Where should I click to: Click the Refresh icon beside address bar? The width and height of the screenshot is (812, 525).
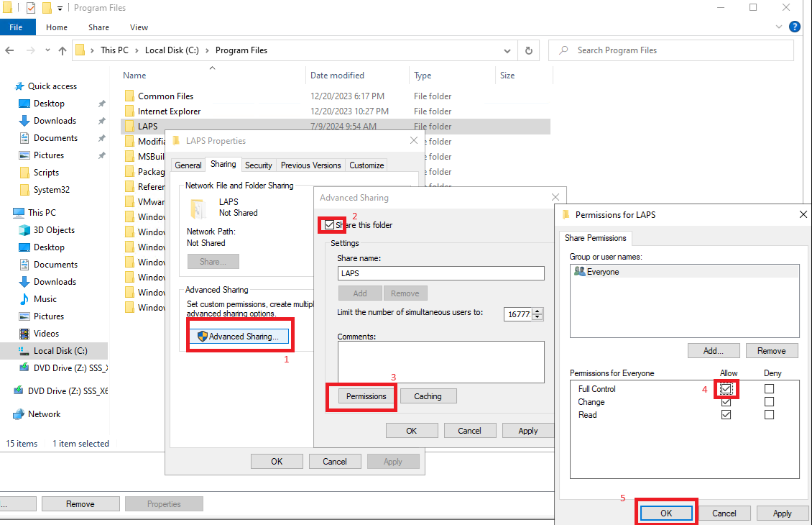529,50
